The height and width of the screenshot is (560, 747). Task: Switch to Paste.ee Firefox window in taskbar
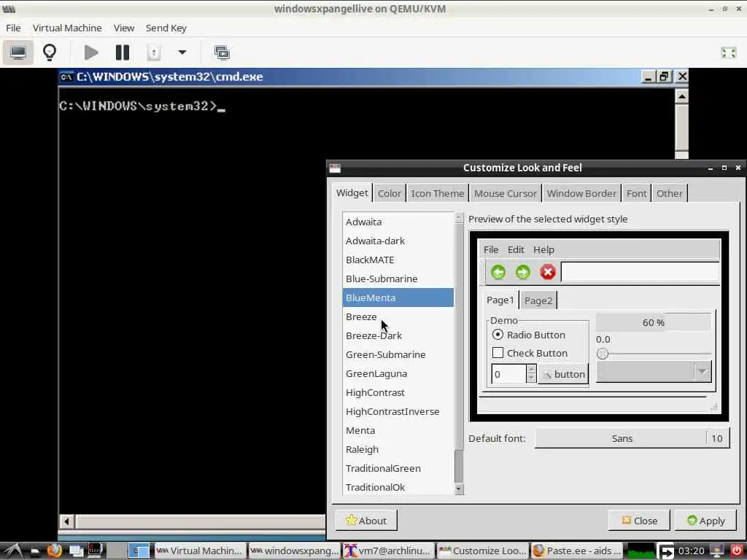[577, 551]
